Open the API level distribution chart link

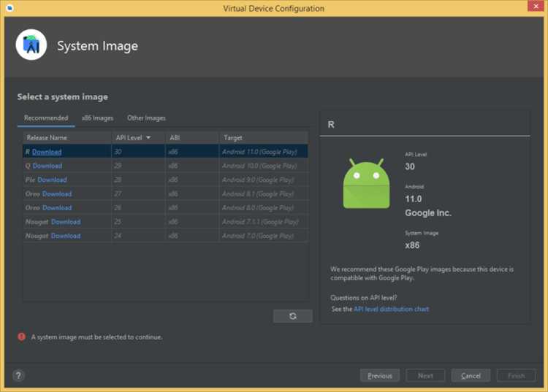click(391, 309)
